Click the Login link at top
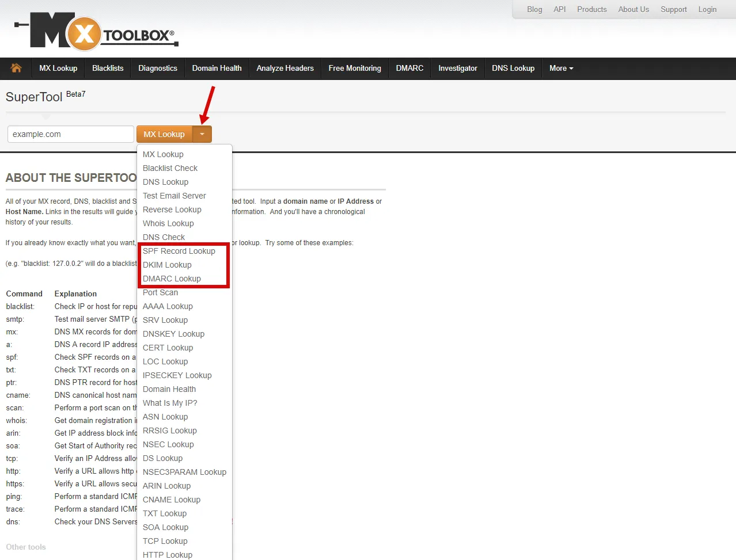Viewport: 736px width, 560px height. tap(707, 9)
